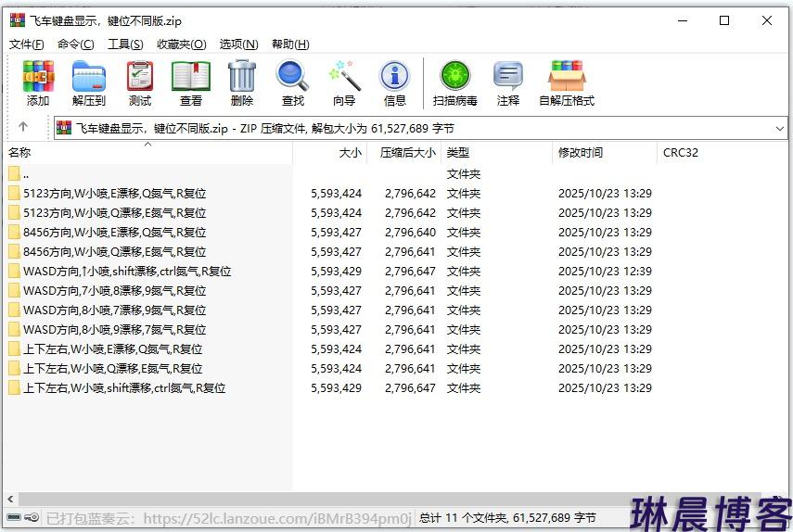Open the 工具(S) menu
The height and width of the screenshot is (532, 793).
(125, 44)
